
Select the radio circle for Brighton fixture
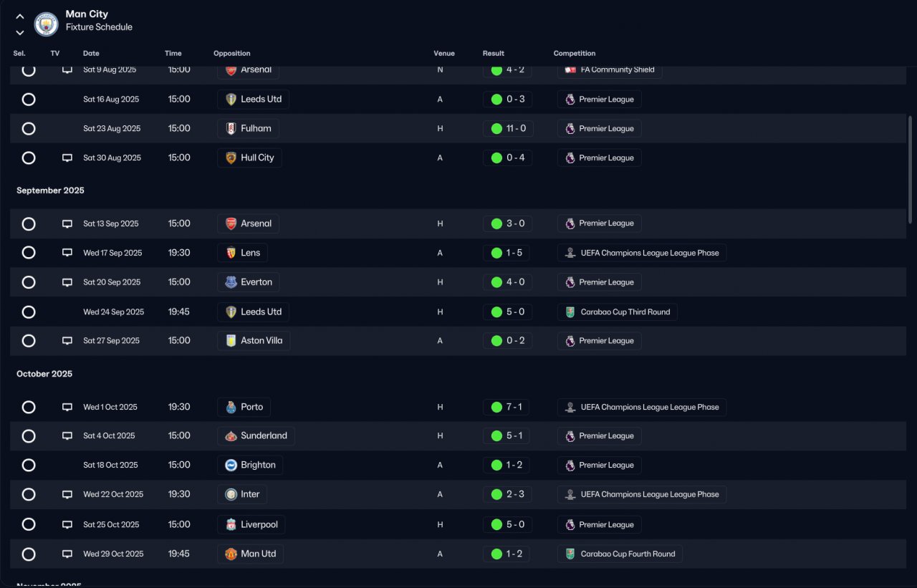[29, 466]
